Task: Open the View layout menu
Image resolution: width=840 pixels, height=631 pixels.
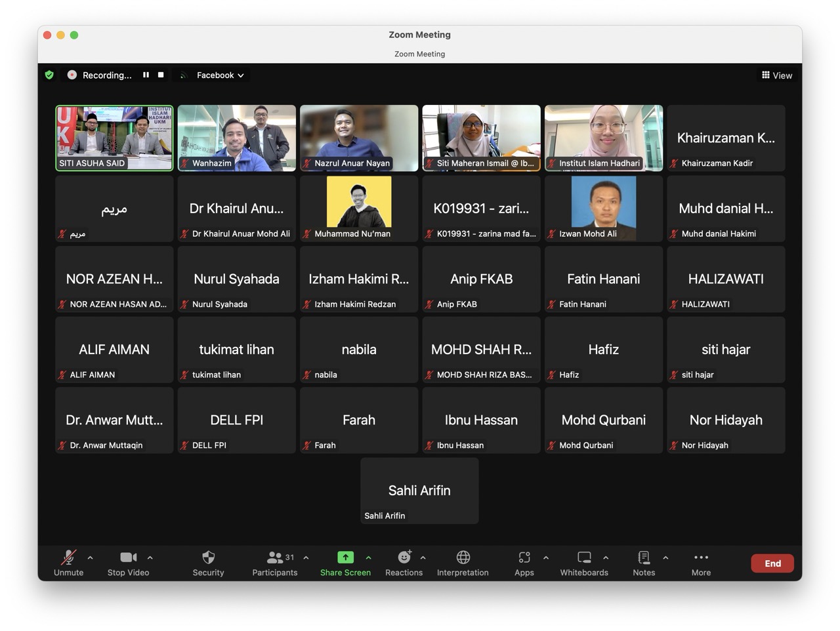Action: pos(777,75)
